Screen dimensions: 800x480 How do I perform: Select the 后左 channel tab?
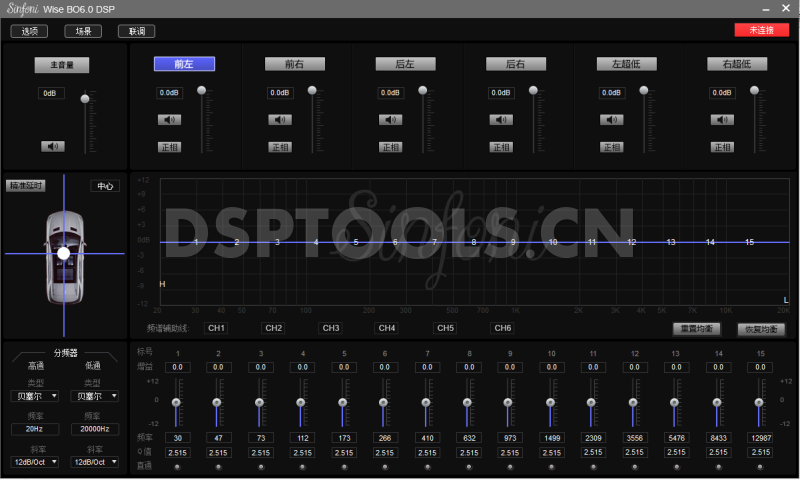click(x=405, y=64)
